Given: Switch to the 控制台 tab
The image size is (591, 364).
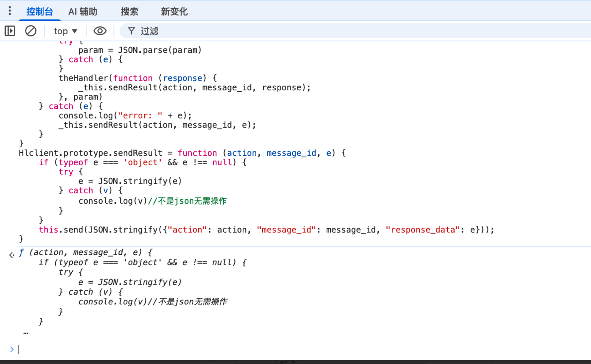Looking at the screenshot, I should [x=40, y=12].
